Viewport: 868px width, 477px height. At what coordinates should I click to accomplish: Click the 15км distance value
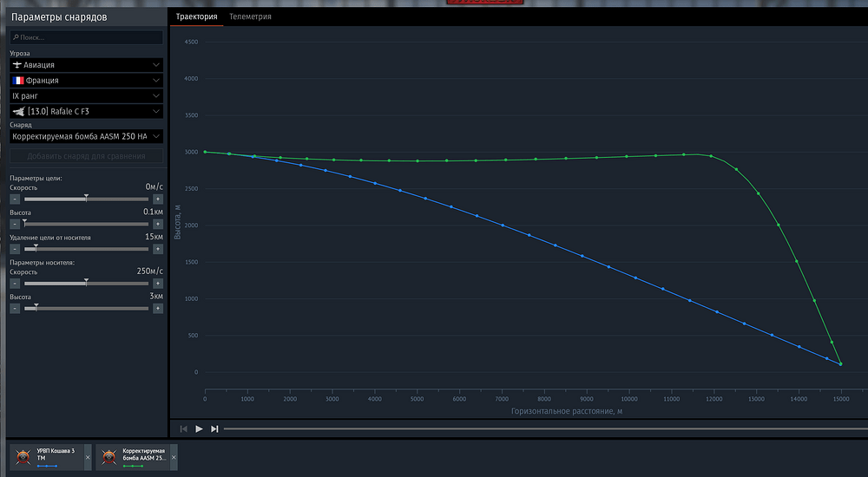coord(154,237)
